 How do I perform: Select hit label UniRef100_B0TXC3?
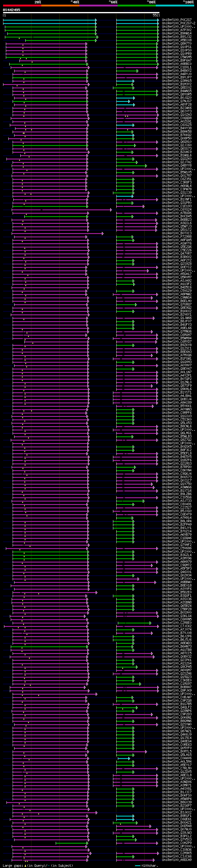click(x=177, y=233)
